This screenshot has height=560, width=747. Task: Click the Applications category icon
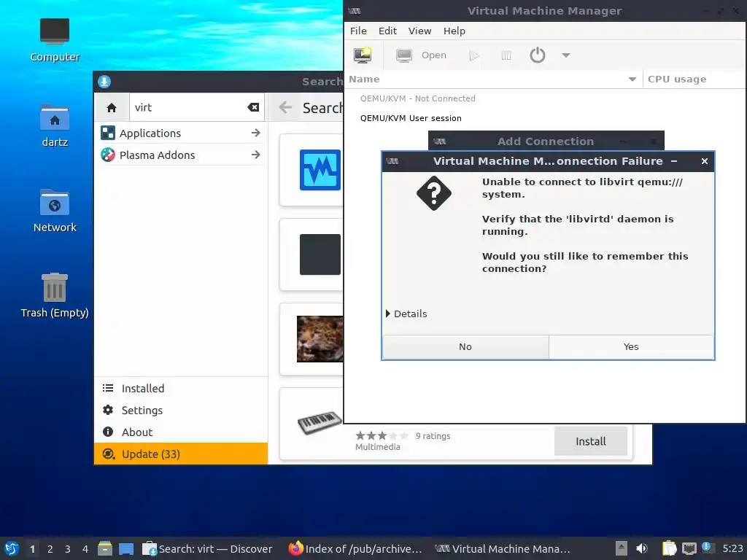108,133
